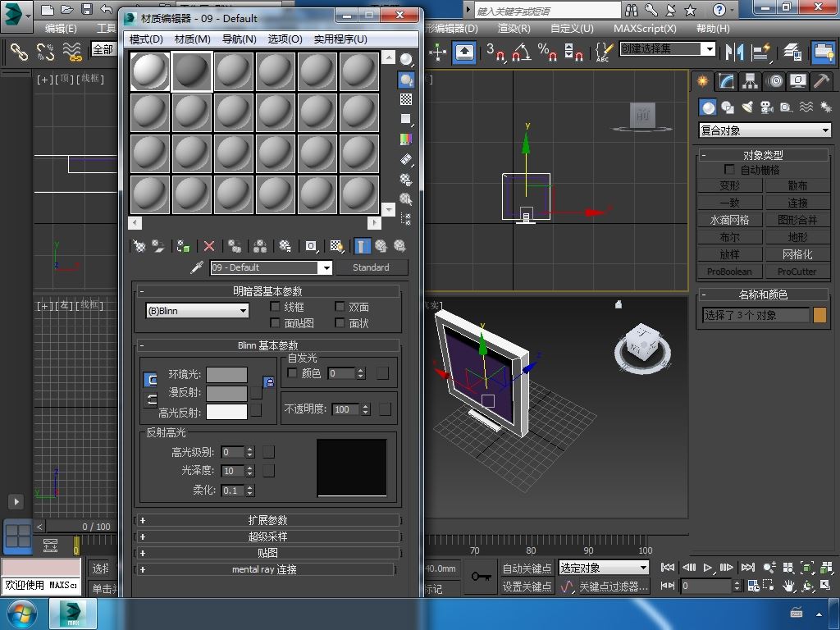Screen dimensions: 840x630
Task: Open the Hierarchy panel tab
Action: coord(749,81)
